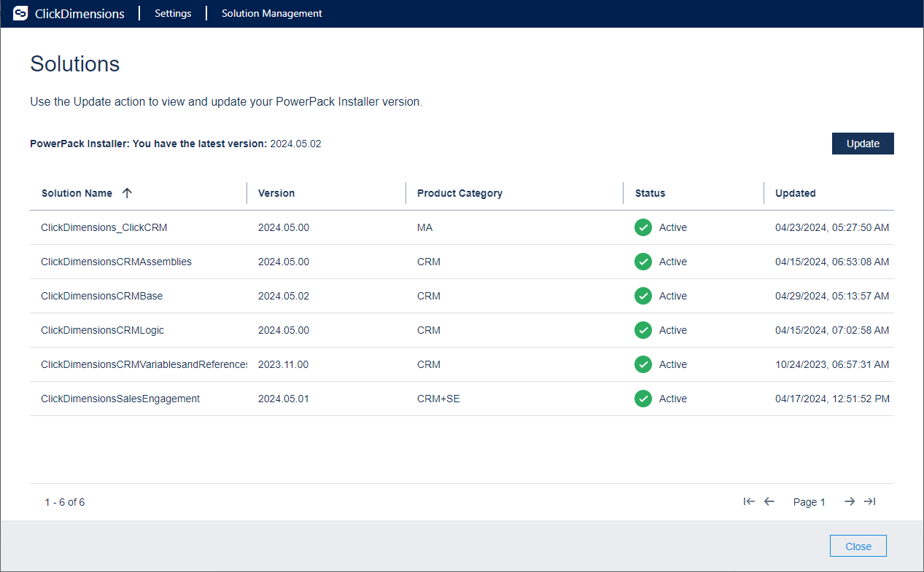
Task: Click the green status checkmark for ClickDimensionsSalesEngagement
Action: (643, 399)
